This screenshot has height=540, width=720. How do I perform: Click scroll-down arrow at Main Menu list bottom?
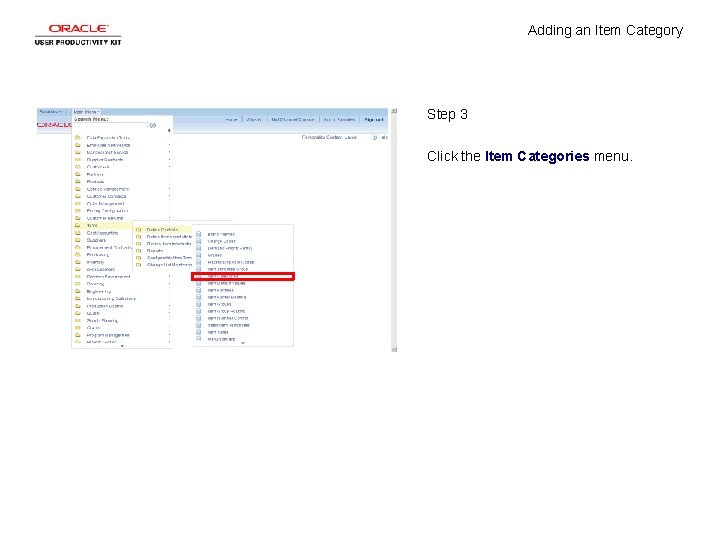[x=122, y=346]
